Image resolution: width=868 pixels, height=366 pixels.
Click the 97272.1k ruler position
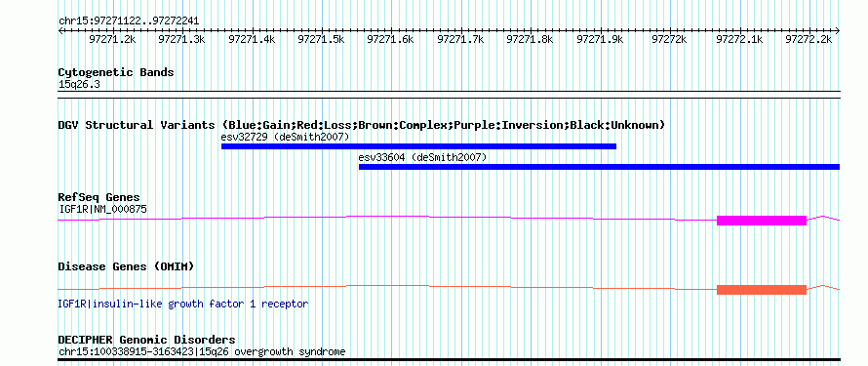(x=740, y=40)
